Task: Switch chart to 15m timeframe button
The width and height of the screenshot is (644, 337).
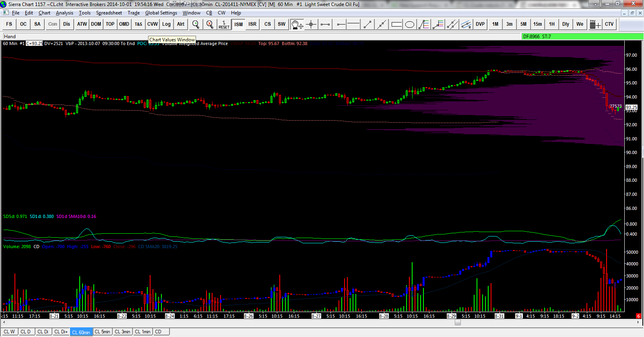Action: point(538,24)
